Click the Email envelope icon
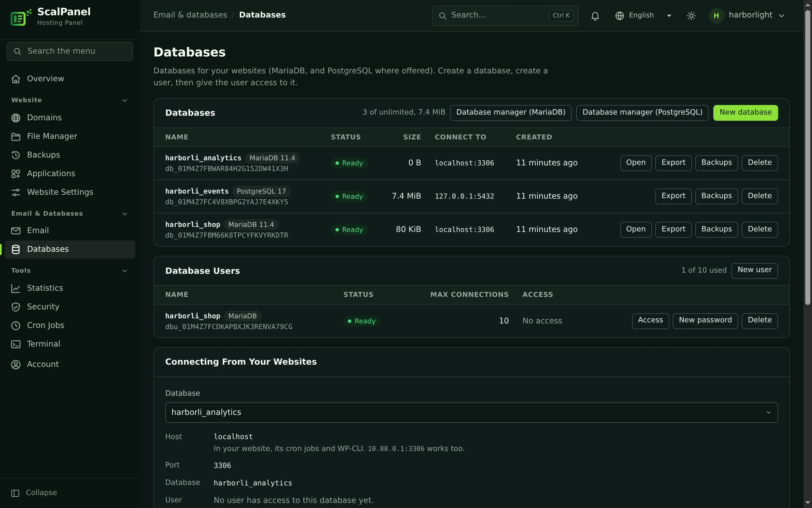This screenshot has width=812, height=508. 16,231
